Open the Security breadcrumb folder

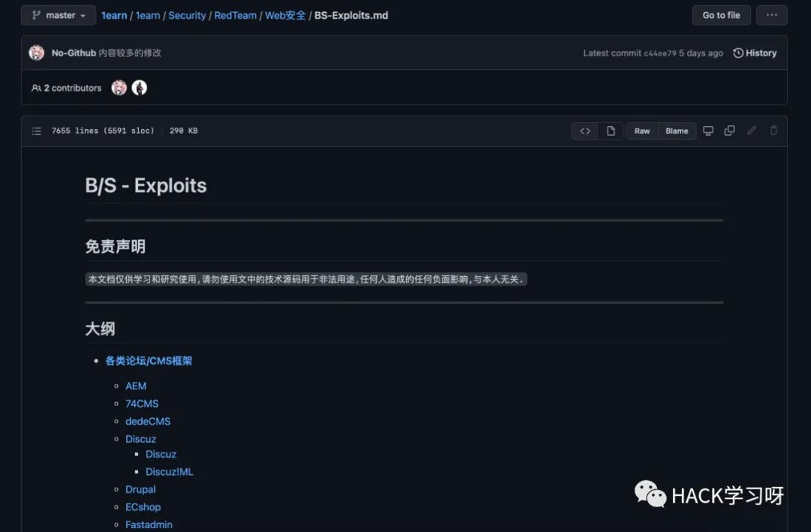click(187, 16)
